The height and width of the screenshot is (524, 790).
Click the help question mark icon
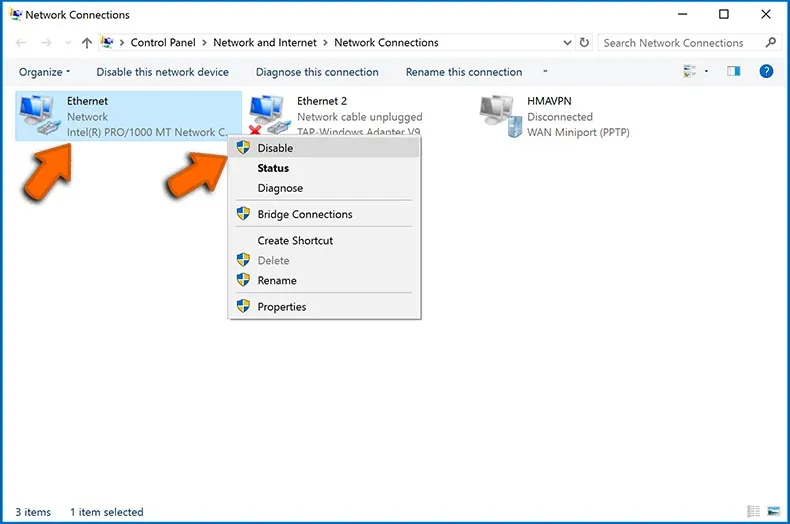(x=766, y=72)
